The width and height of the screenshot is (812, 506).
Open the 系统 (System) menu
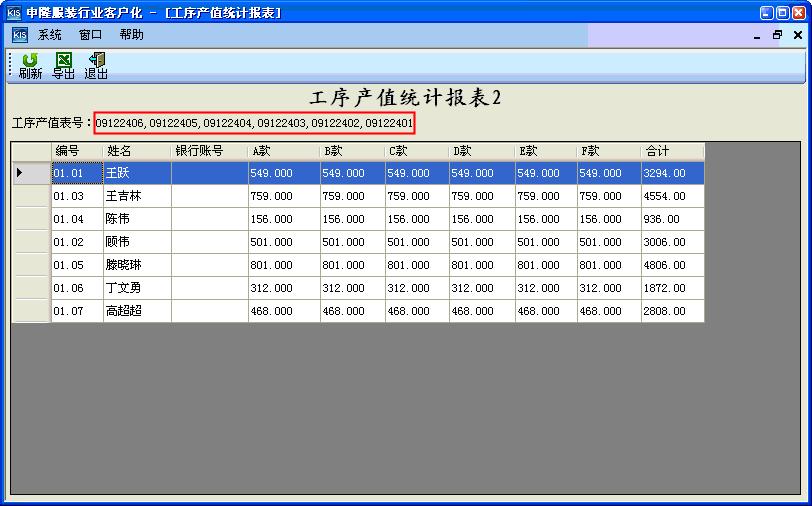[50, 35]
